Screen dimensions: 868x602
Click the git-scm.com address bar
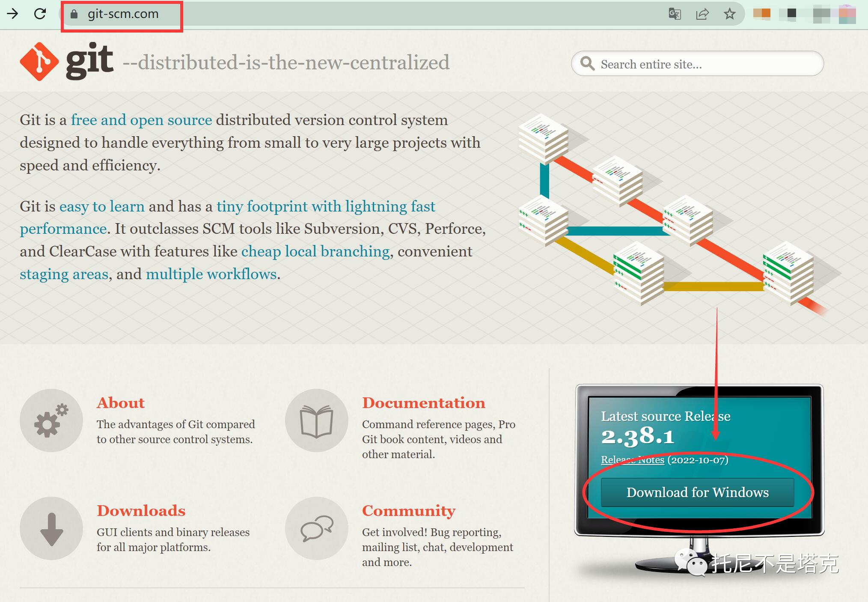tap(123, 14)
